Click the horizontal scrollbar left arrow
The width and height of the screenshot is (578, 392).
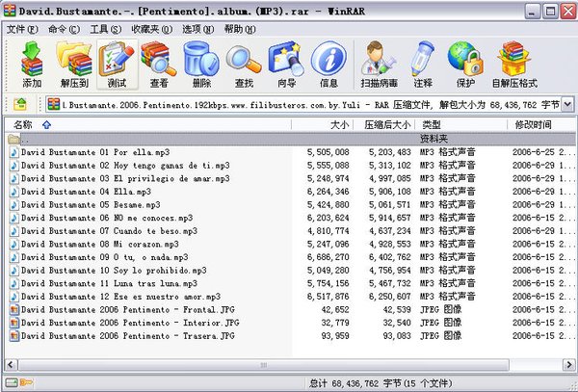[x=11, y=365]
